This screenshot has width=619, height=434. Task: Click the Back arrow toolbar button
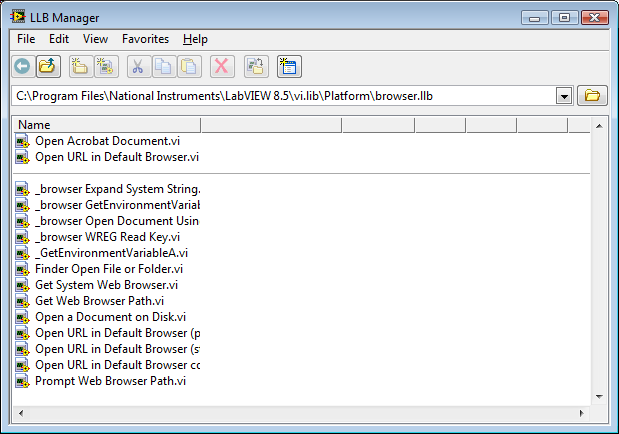coord(23,66)
